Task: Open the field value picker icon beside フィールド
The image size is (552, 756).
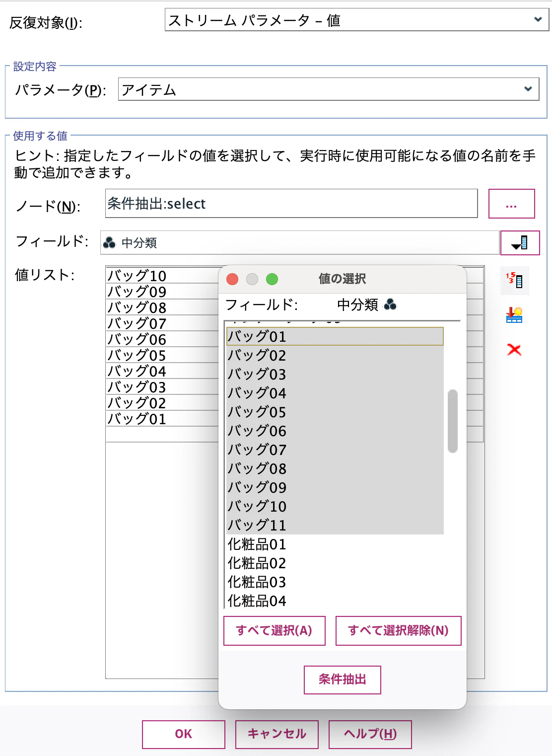Action: pyautogui.click(x=520, y=243)
